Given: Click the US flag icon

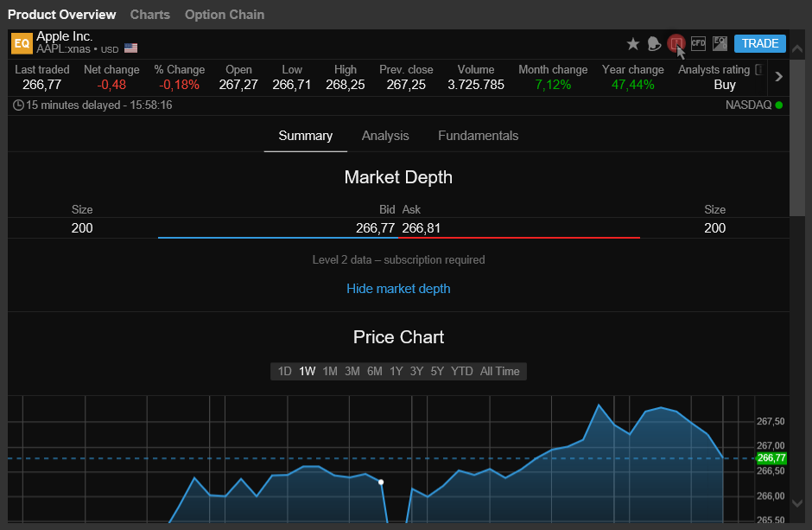Looking at the screenshot, I should click(131, 48).
